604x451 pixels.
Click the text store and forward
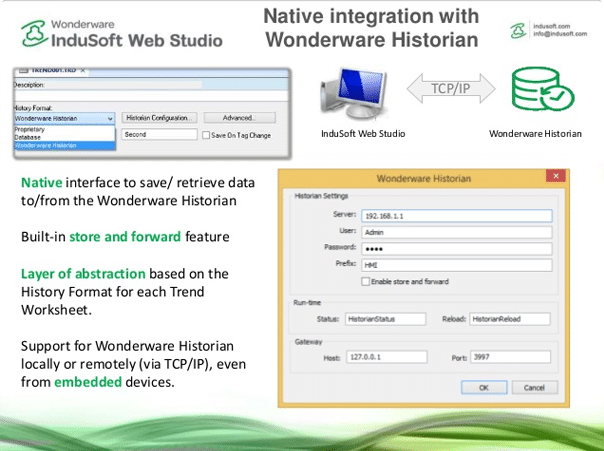coord(125,236)
